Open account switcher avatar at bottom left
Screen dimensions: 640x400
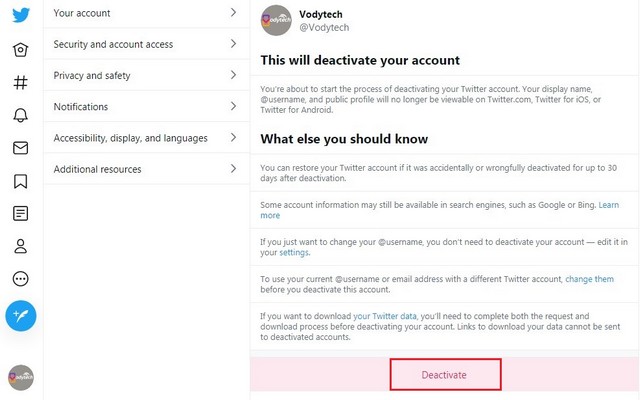click(21, 378)
